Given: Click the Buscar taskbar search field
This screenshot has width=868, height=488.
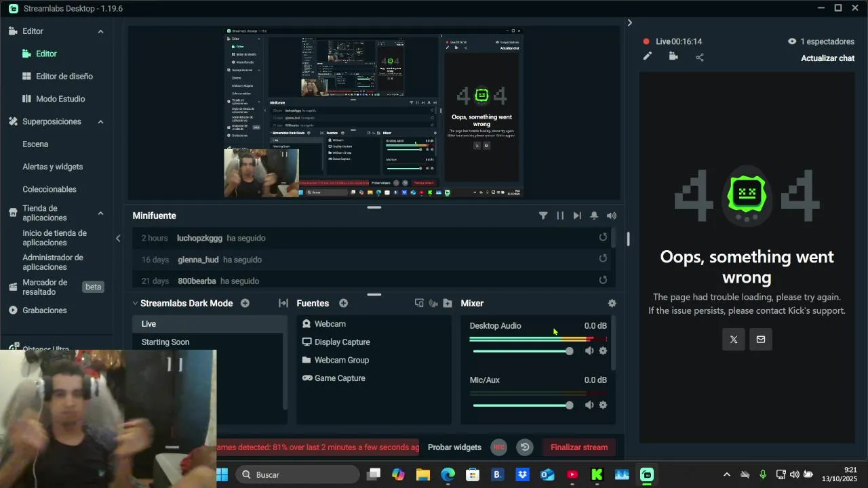Looking at the screenshot, I should point(298,474).
